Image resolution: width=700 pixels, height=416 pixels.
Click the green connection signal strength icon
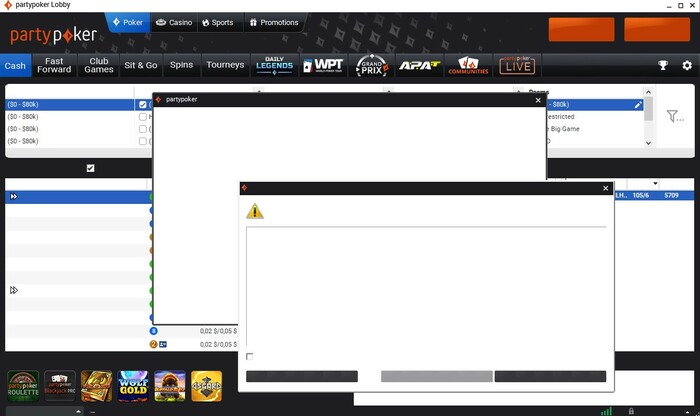(606, 412)
